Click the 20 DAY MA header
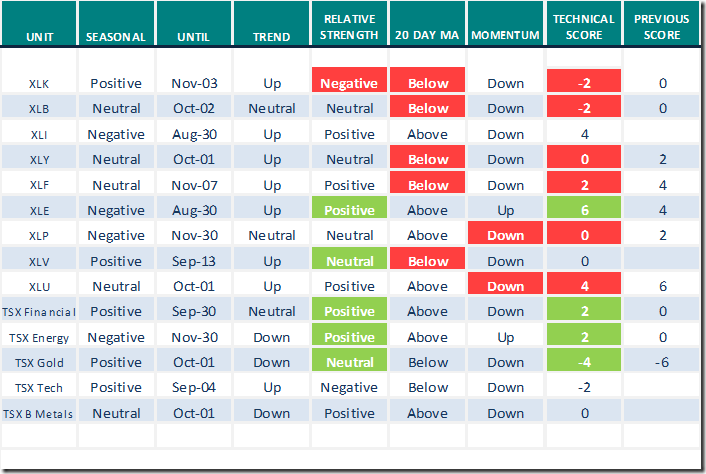The height and width of the screenshot is (474, 706). pyautogui.click(x=428, y=36)
